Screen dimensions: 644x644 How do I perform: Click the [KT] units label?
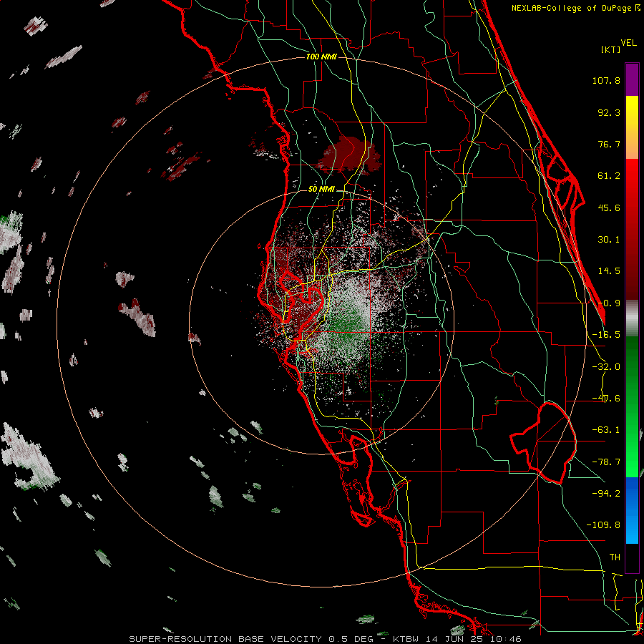tap(610, 49)
